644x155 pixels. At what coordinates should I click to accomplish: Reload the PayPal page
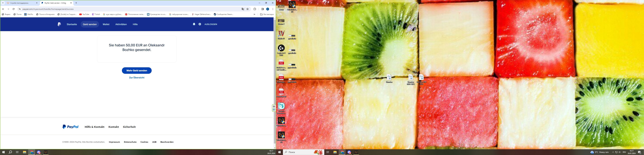coord(14,9)
